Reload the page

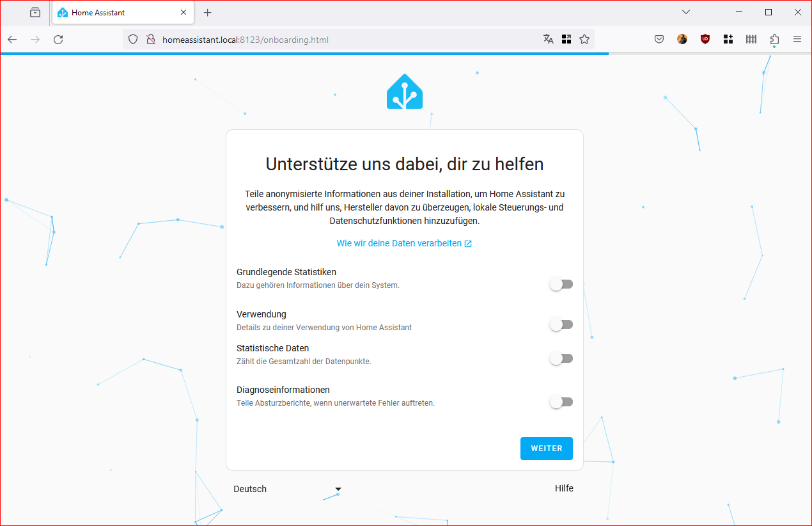(58, 40)
